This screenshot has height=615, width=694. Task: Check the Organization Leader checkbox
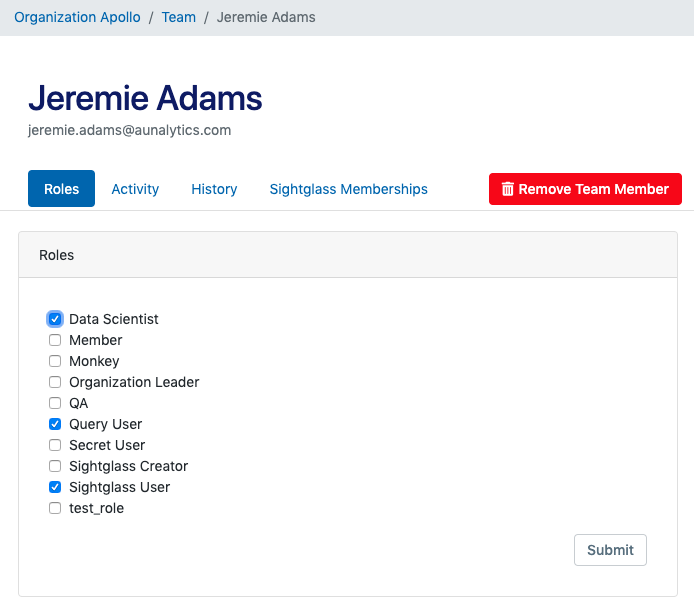click(x=55, y=382)
